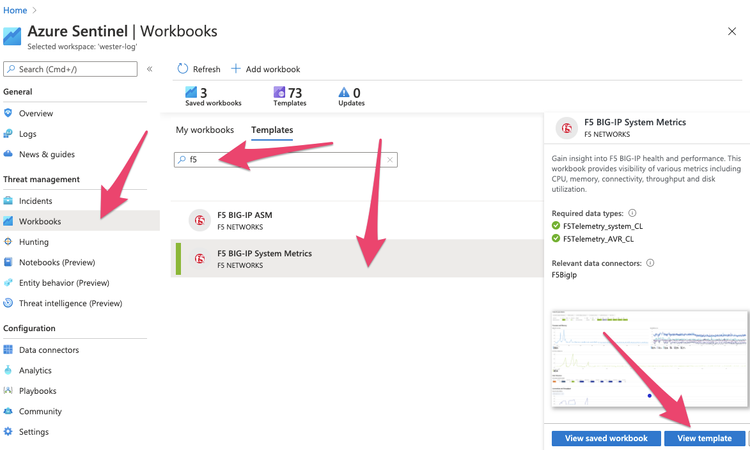Viewport: 750px width, 450px height.
Task: Show info for Required data types
Action: pos(633,213)
